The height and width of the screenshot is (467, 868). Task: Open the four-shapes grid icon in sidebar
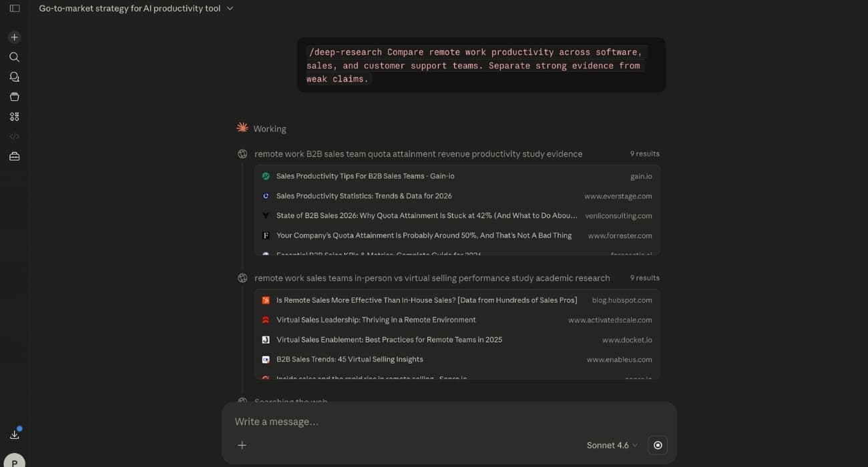point(15,117)
